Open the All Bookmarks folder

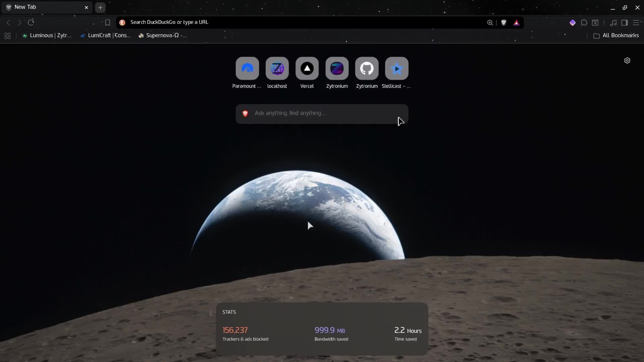point(616,36)
